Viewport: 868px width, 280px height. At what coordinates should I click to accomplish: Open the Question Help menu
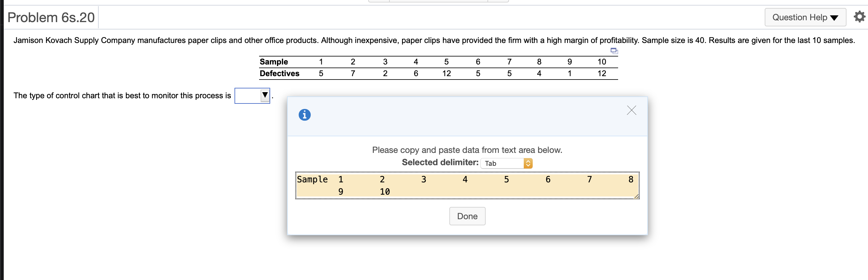pyautogui.click(x=805, y=17)
